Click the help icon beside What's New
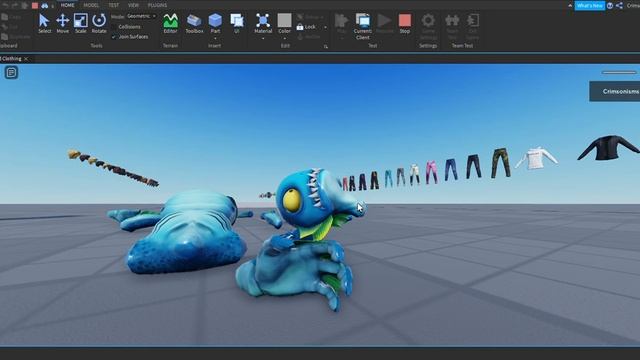 610,5
